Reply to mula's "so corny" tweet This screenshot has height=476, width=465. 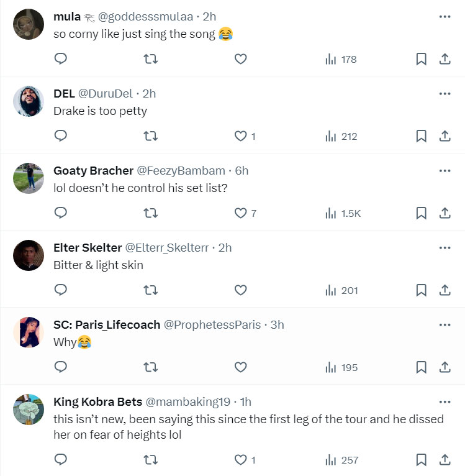tap(61, 59)
